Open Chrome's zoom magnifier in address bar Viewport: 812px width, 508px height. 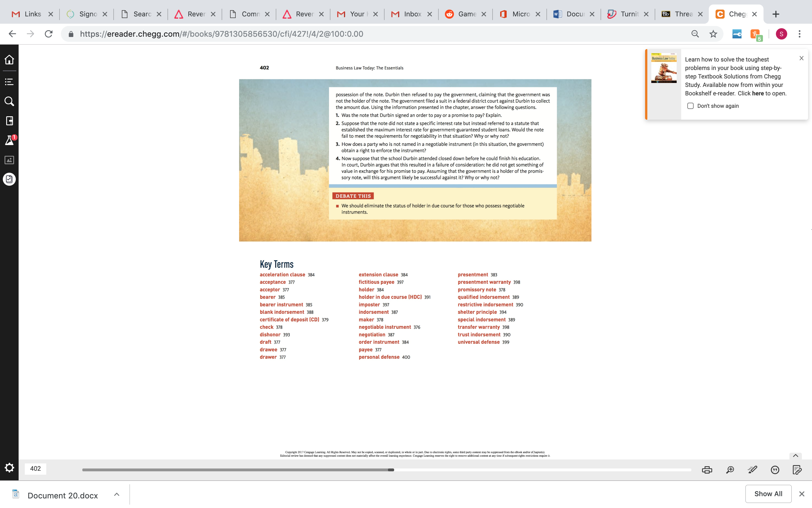click(695, 34)
